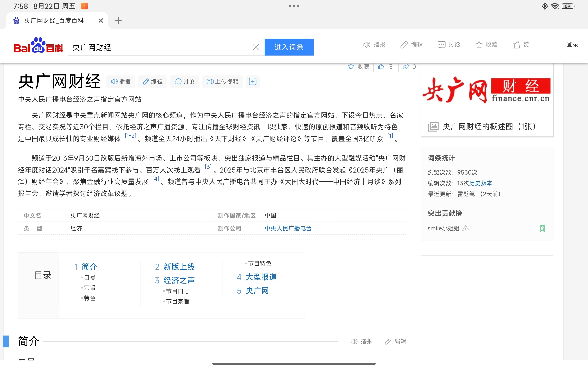Viewport: 588px width, 368px height.
Task: Open the 历史版本 link
Action: point(481,183)
